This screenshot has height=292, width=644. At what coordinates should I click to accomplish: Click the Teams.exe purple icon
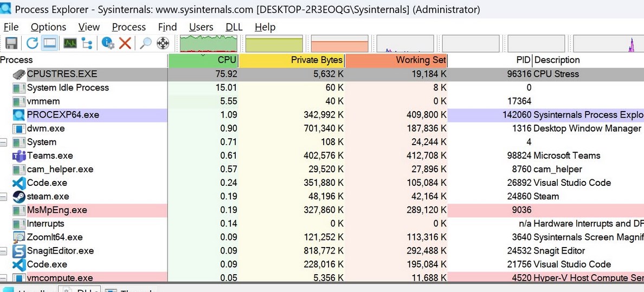tap(19, 155)
